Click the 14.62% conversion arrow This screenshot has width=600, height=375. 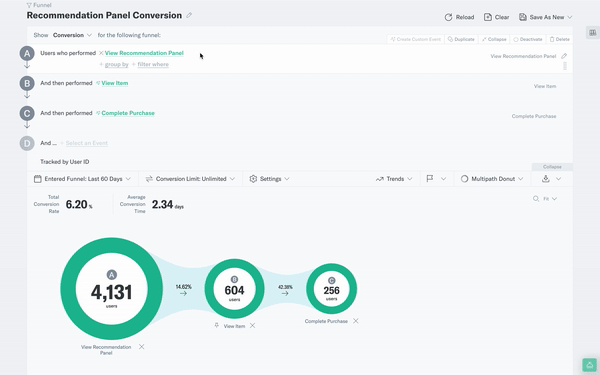tap(183, 293)
